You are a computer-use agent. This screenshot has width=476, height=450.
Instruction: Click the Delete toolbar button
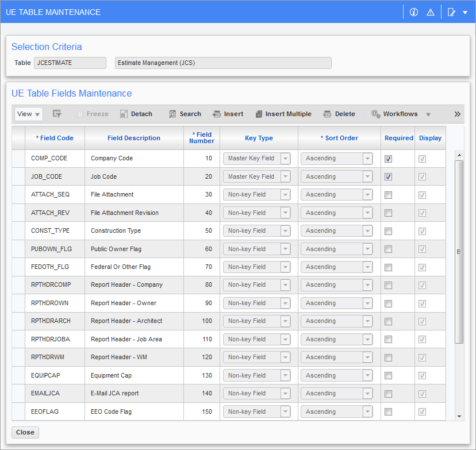(x=339, y=114)
